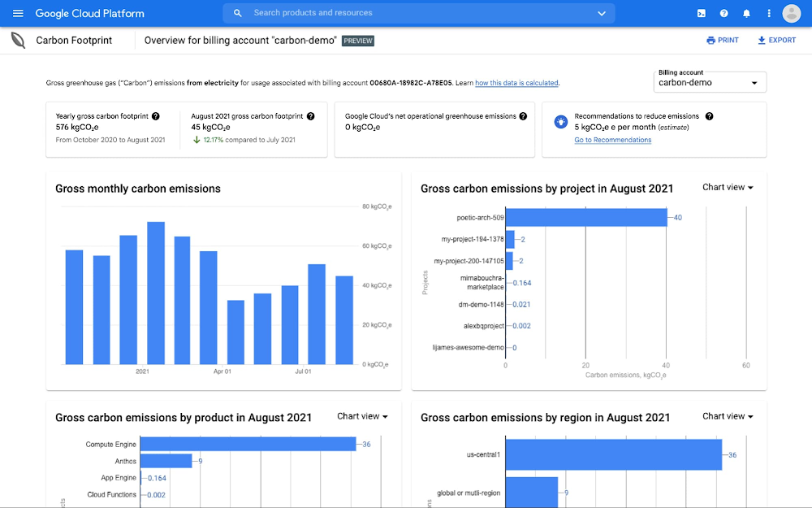Open Chart view dropdown for emissions by region

(728, 416)
